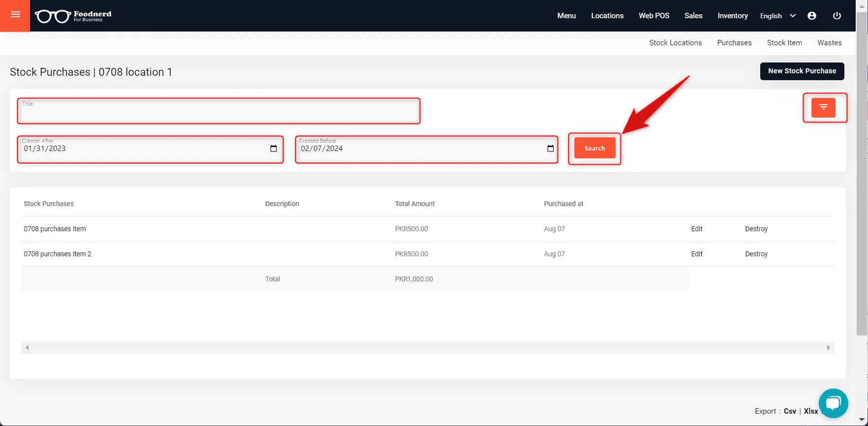Destroy the 0708 purchases item row
This screenshot has height=426, width=868.
(756, 229)
